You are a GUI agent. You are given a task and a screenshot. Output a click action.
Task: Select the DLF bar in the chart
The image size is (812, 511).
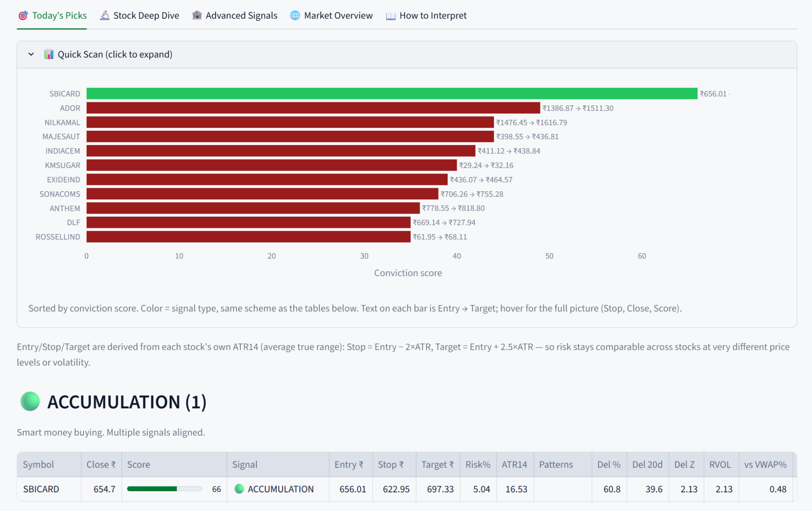(249, 222)
